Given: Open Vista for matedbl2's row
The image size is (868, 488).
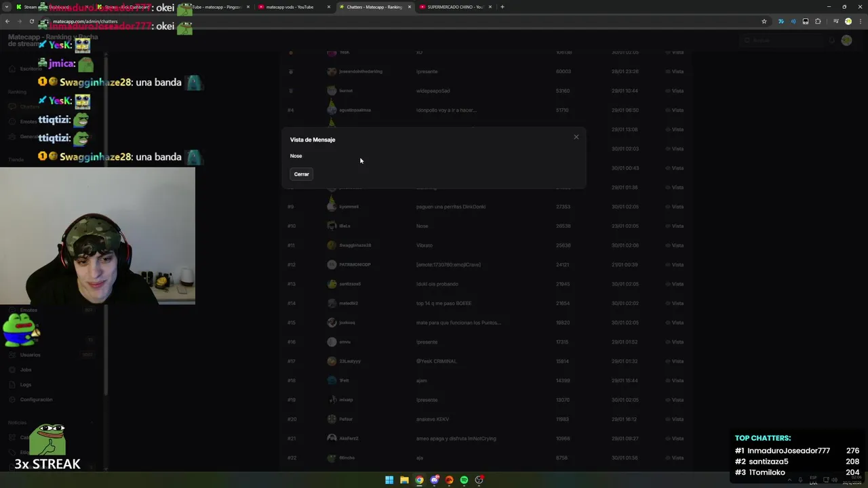Looking at the screenshot, I should [674, 303].
